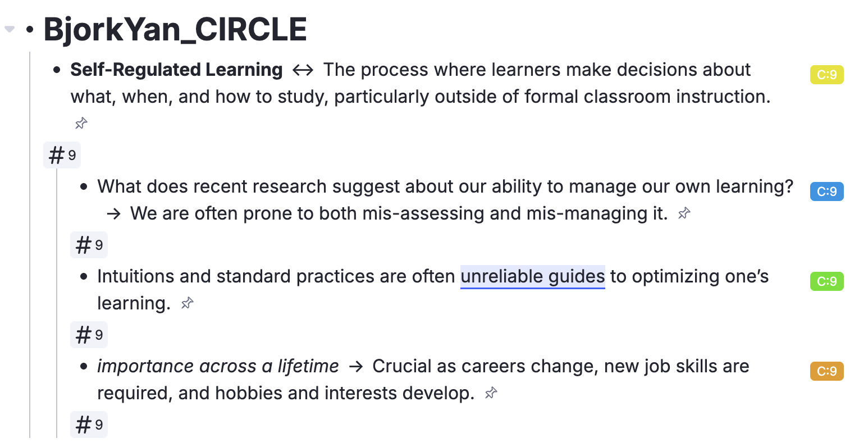Click the #9 tag below the Intuitions bullet
868x447 pixels.
[89, 335]
